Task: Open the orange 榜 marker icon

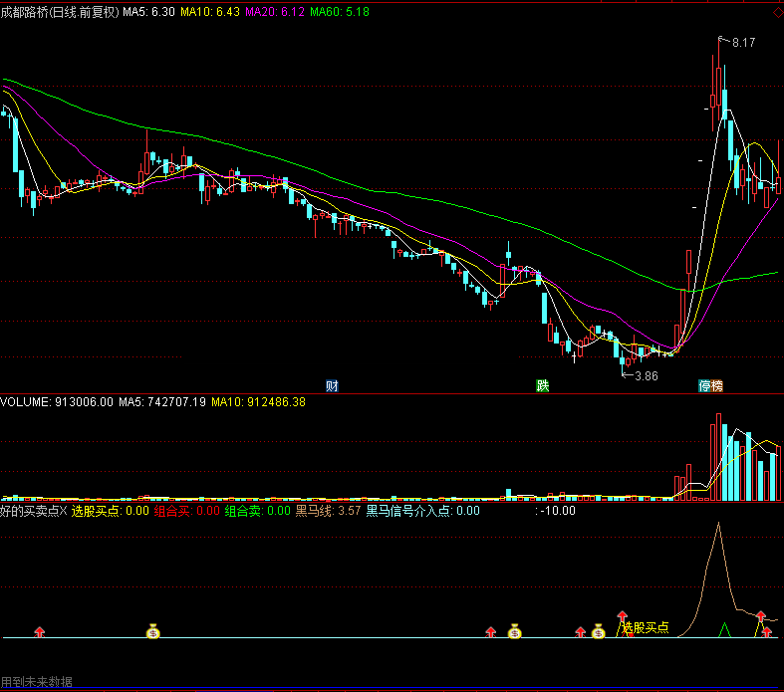Action: pyautogui.click(x=716, y=386)
